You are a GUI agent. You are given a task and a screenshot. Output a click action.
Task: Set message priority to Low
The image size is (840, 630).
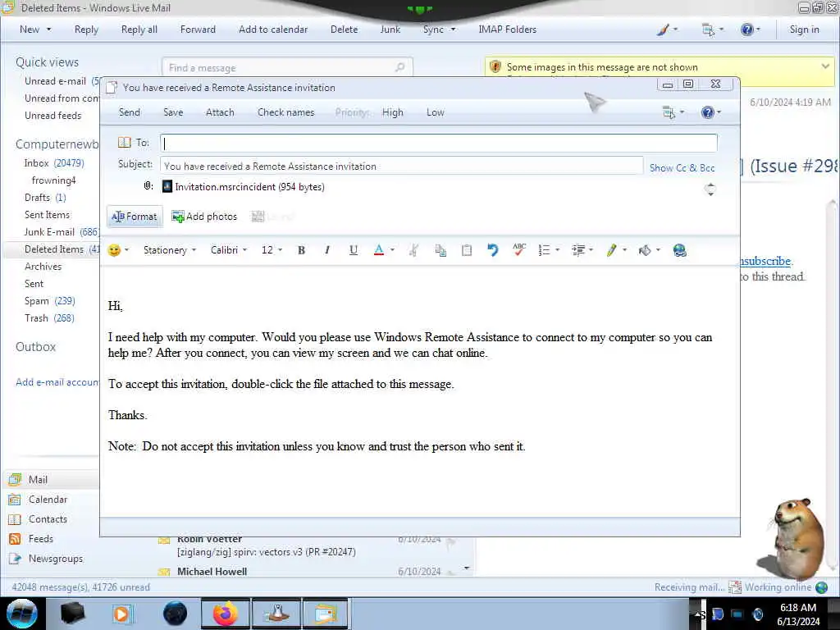click(x=435, y=112)
